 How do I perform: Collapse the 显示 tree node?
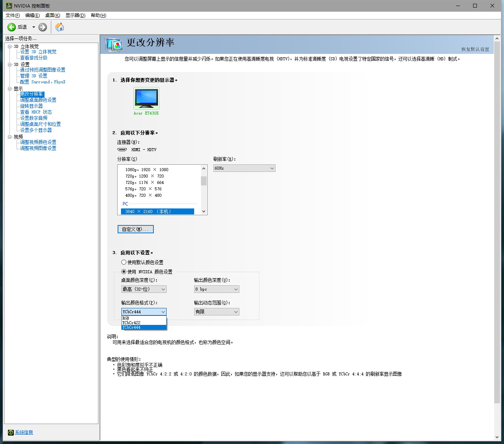pyautogui.click(x=10, y=89)
